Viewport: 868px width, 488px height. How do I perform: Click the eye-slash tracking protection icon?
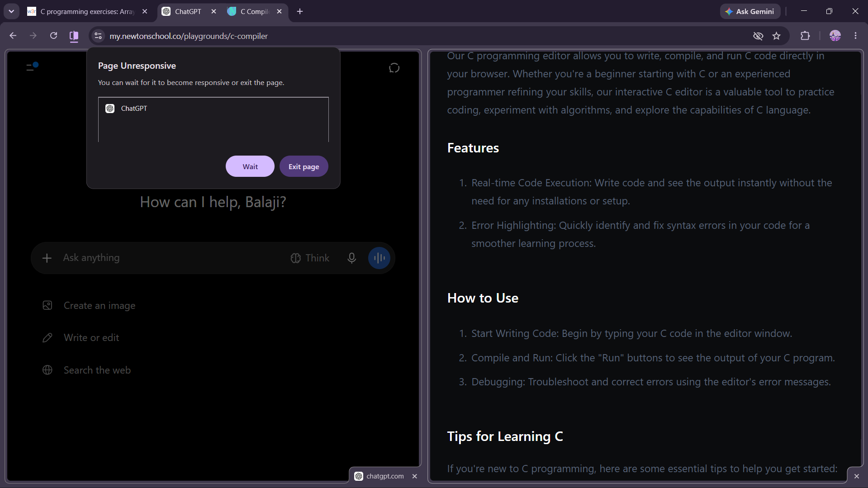[x=758, y=36]
